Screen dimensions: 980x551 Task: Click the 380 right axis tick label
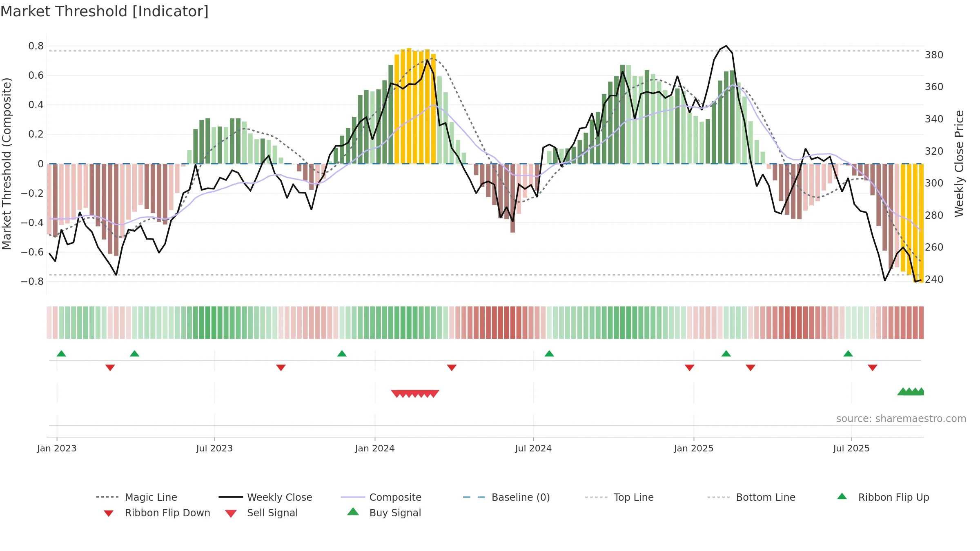(x=934, y=55)
